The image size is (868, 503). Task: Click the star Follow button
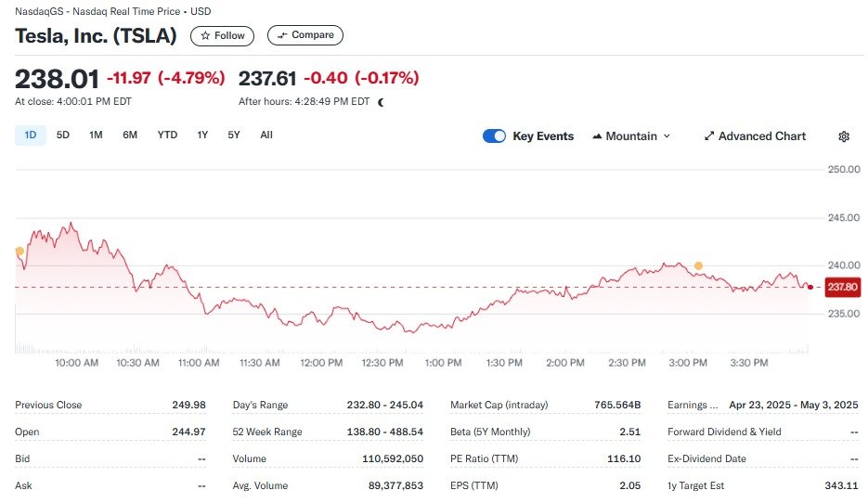(x=222, y=35)
